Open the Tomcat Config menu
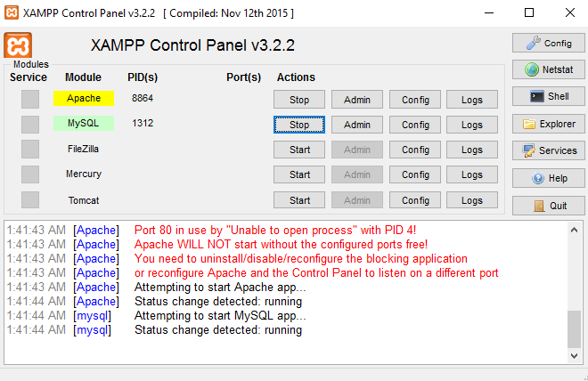 [415, 200]
